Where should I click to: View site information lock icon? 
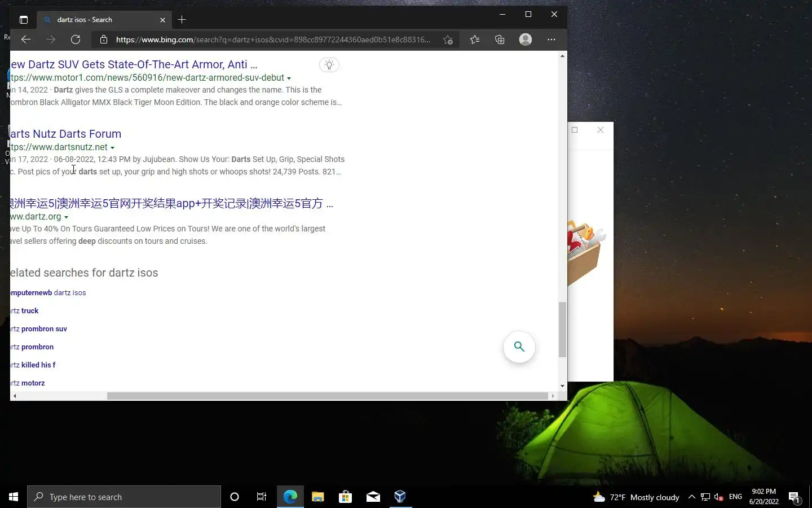pyautogui.click(x=103, y=40)
